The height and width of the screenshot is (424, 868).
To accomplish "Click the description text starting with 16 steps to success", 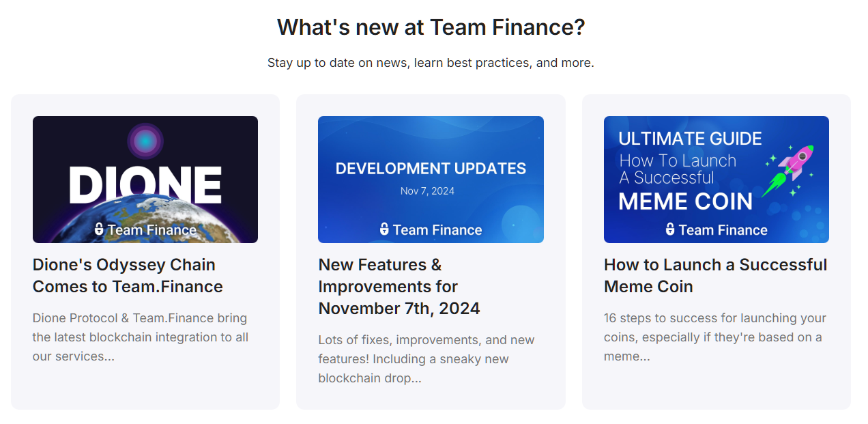I will coord(714,337).
